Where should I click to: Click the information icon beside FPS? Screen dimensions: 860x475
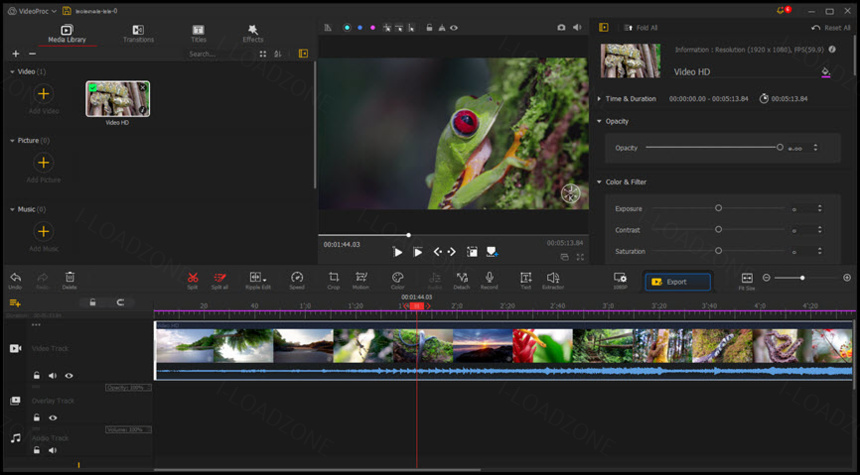coord(833,49)
